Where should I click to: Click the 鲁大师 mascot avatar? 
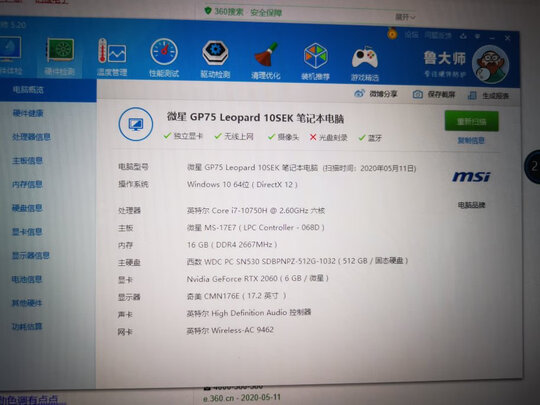[490, 64]
